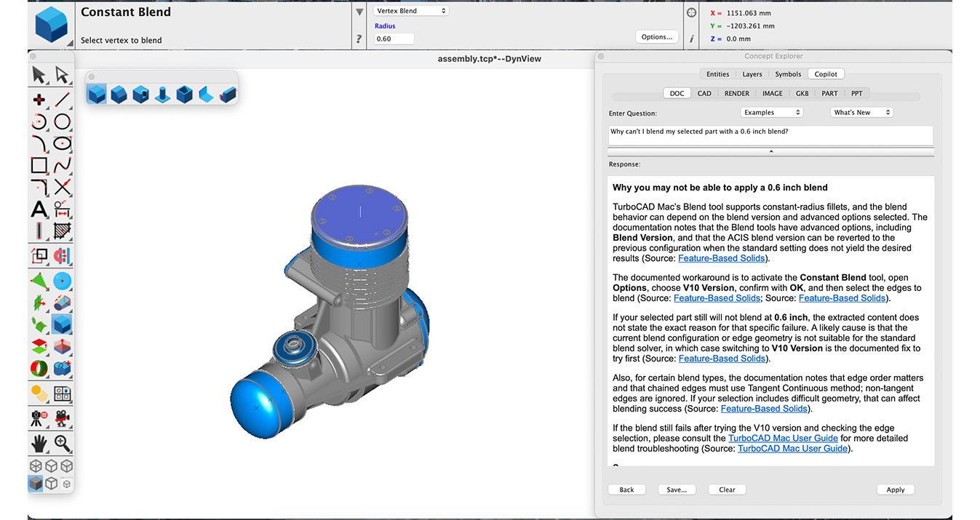This screenshot has height=520, width=980.
Task: Collapse the question area chevron
Action: (770, 151)
